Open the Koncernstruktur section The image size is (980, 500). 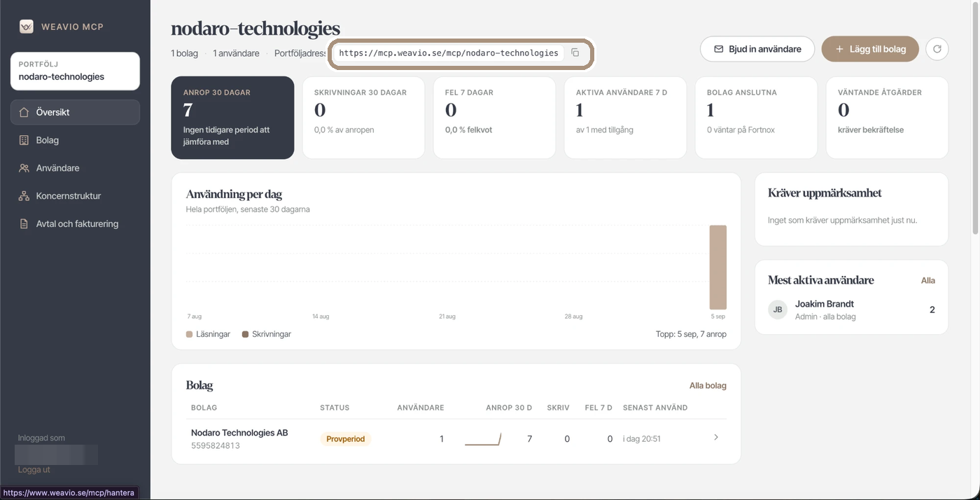(x=75, y=196)
